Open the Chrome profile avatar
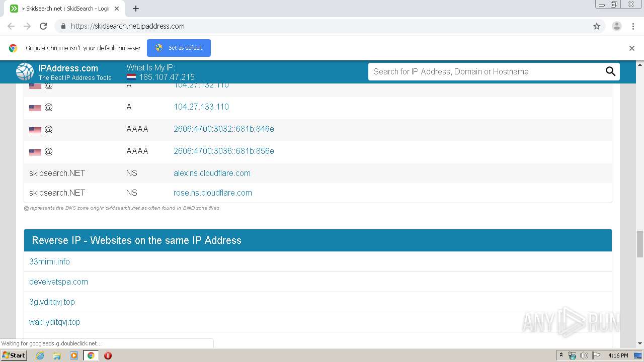 pos(617,26)
